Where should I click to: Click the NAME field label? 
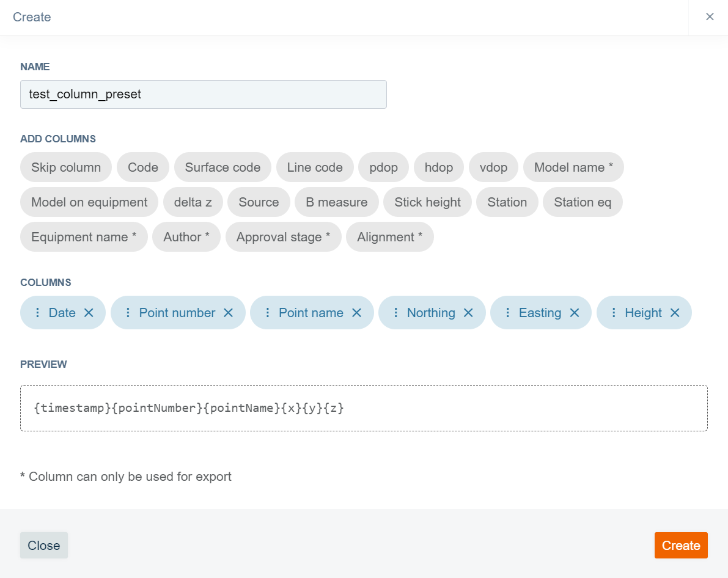(35, 67)
